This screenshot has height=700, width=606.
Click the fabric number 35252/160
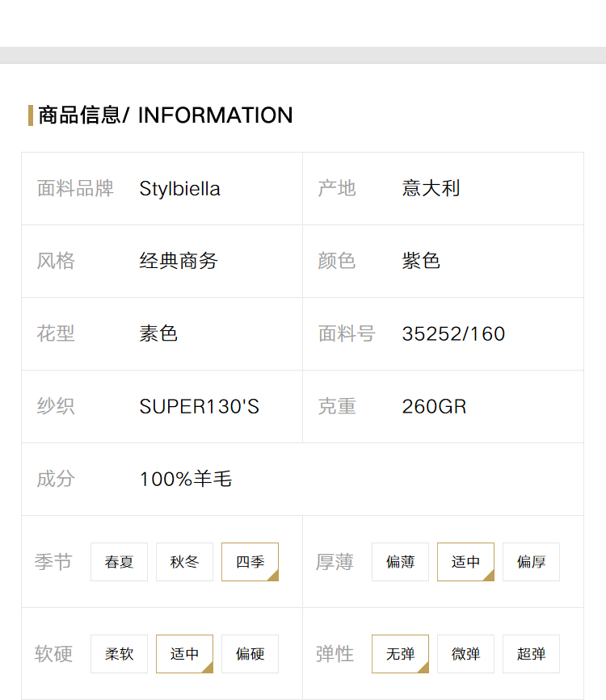coord(453,334)
